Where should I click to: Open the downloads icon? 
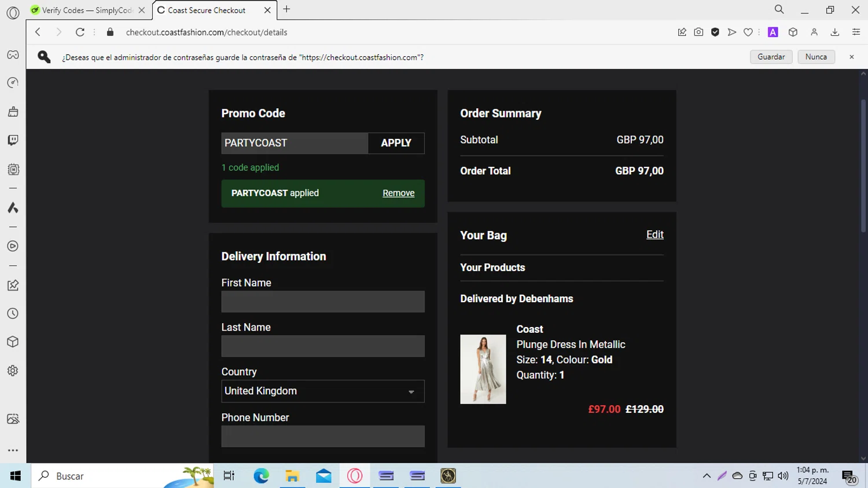[835, 32]
